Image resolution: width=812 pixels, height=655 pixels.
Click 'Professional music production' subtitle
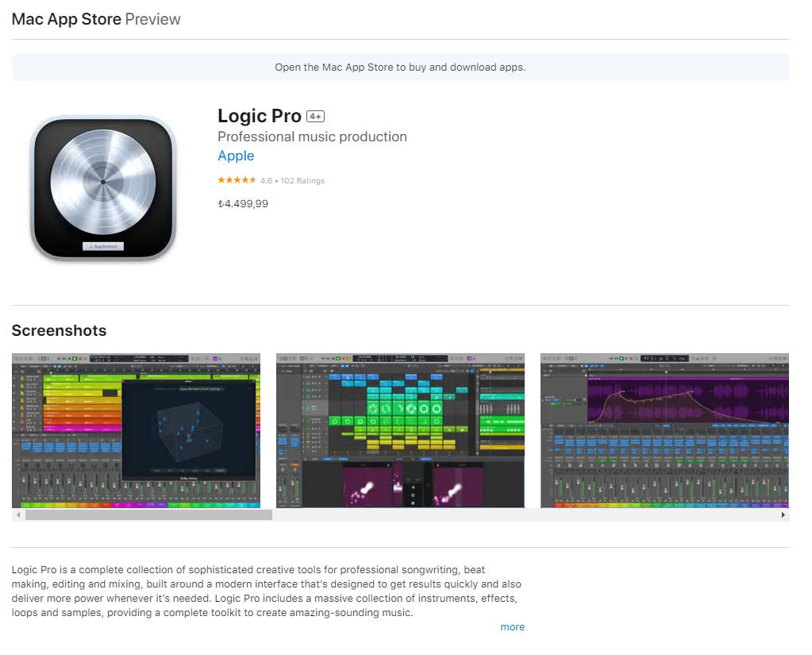coord(312,137)
